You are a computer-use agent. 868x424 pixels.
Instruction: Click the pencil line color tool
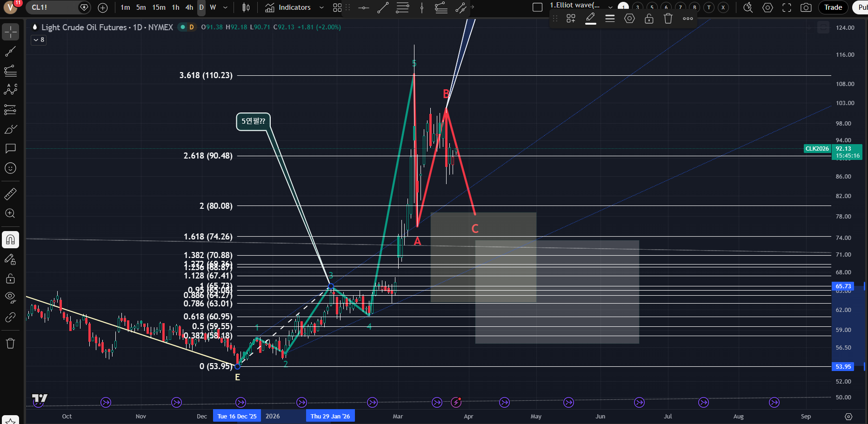(590, 19)
